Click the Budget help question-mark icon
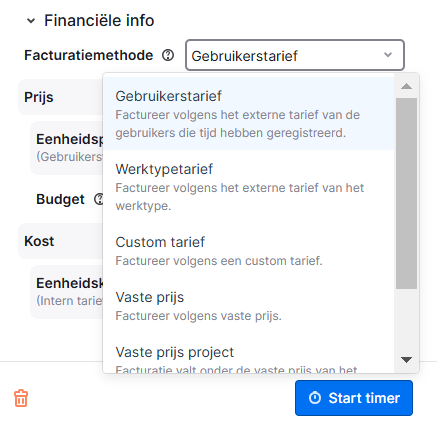This screenshot has width=437, height=431. click(99, 199)
